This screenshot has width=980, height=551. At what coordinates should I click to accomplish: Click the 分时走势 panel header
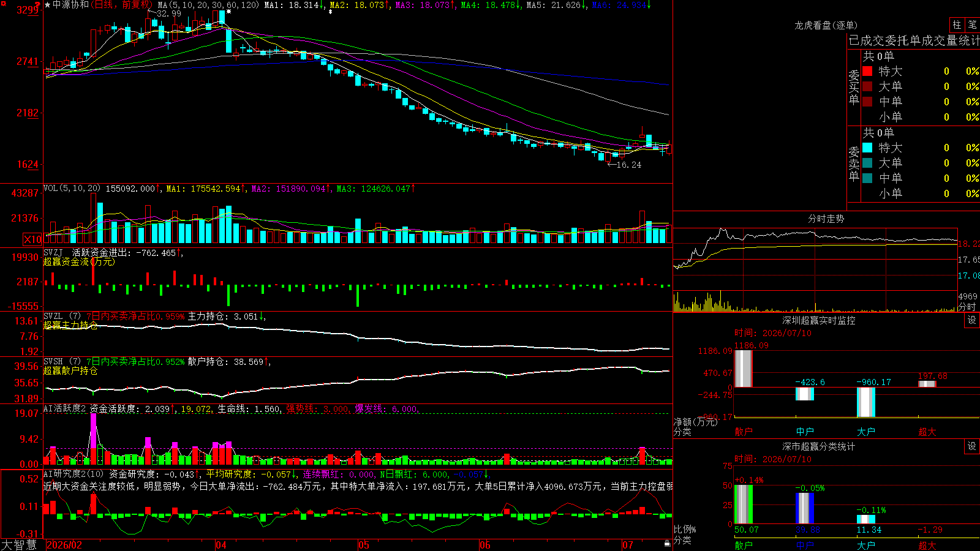tap(826, 219)
